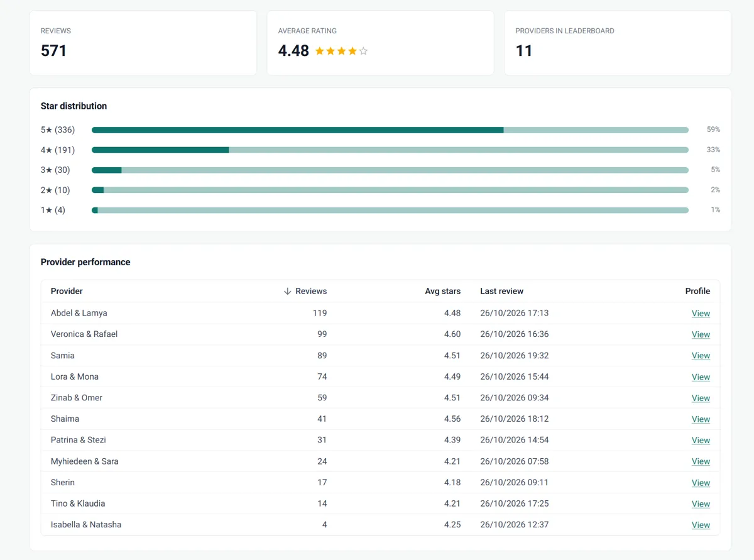Open Tino & Klaudia profile link
The height and width of the screenshot is (560, 754).
[x=701, y=504]
